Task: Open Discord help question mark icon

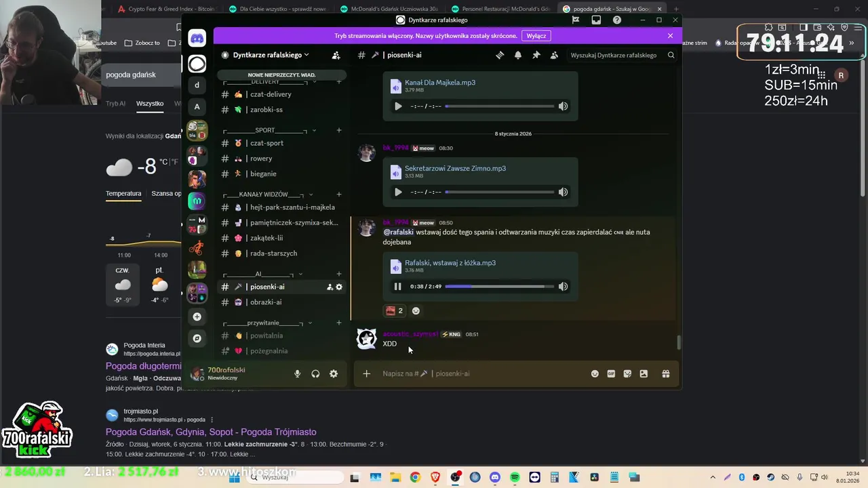Action: [616, 20]
